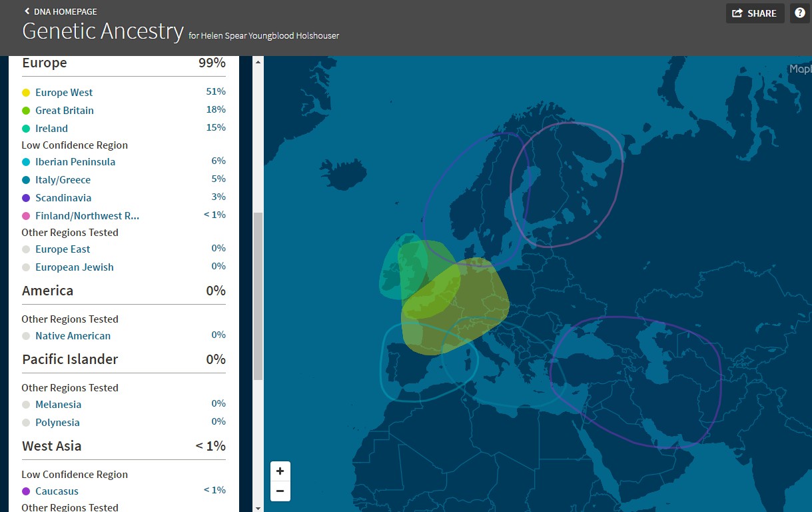The image size is (812, 512).
Task: Open the help question mark icon
Action: [x=799, y=13]
